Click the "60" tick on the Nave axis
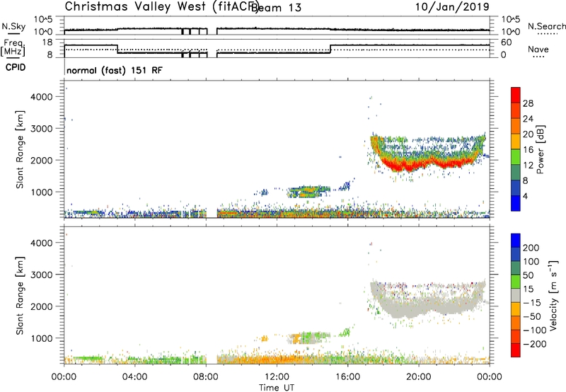Screen dimensions: 566x392 [x=506, y=42]
